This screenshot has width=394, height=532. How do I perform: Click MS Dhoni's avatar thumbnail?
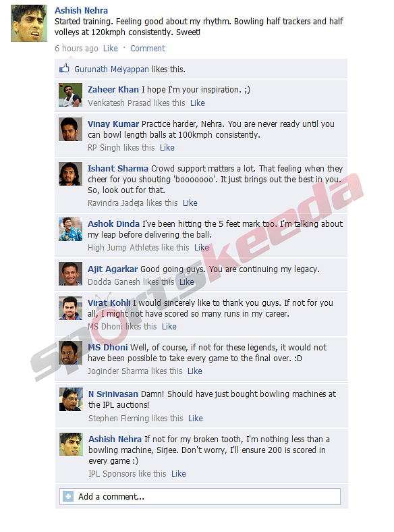71,353
